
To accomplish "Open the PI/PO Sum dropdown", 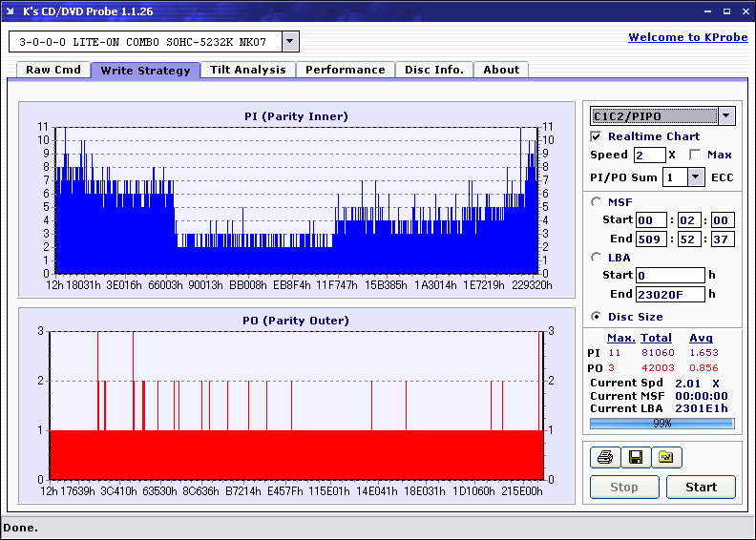I will tap(694, 177).
